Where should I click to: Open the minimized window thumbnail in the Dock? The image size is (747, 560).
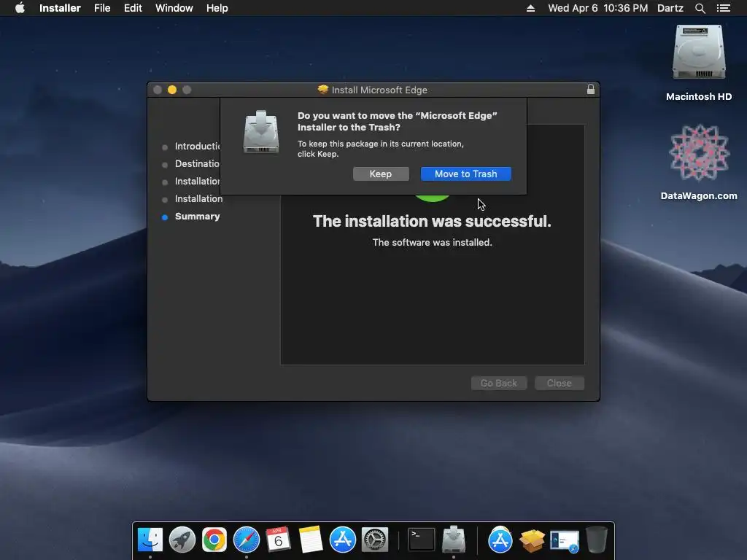pos(565,541)
